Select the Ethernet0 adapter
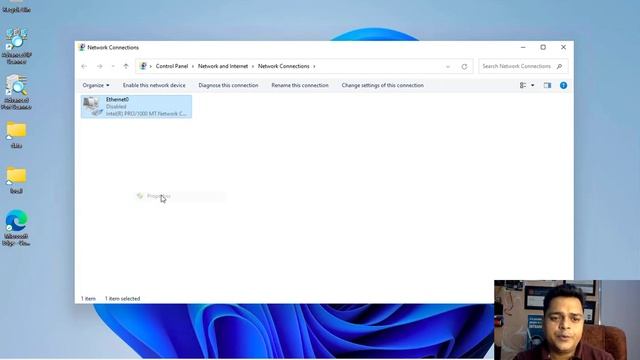Viewport: 640px width, 360px height. (x=136, y=107)
